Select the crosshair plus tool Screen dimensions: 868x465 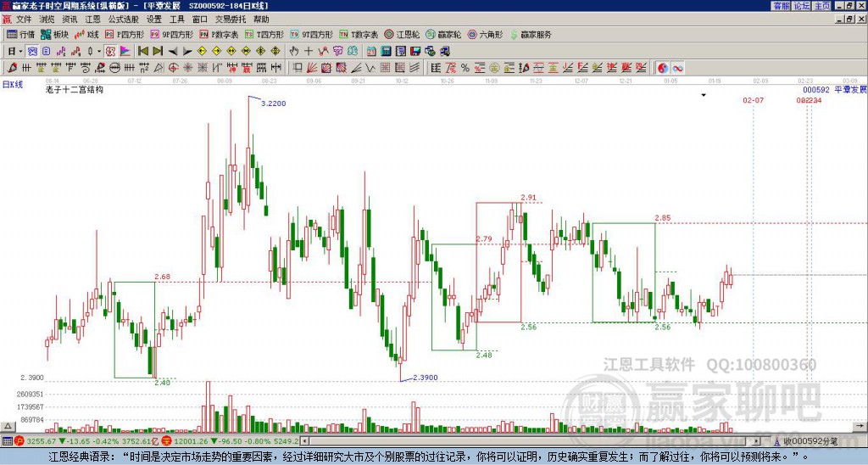(309, 52)
